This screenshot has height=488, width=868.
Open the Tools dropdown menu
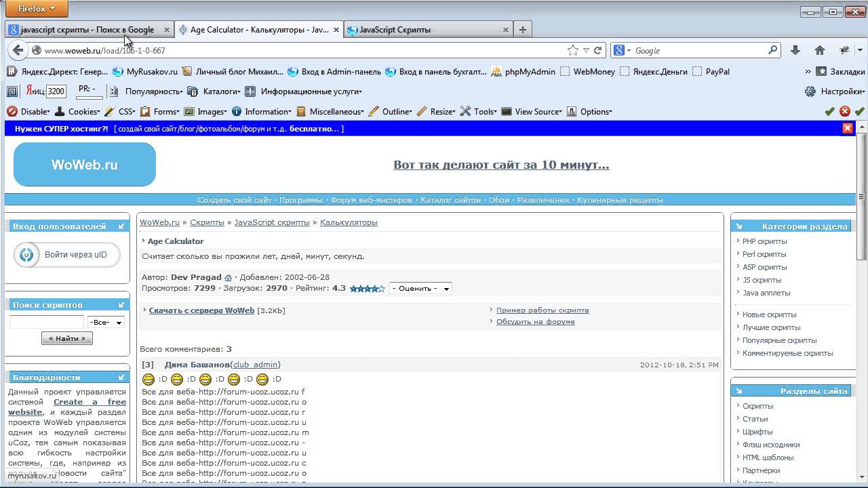pyautogui.click(x=479, y=111)
